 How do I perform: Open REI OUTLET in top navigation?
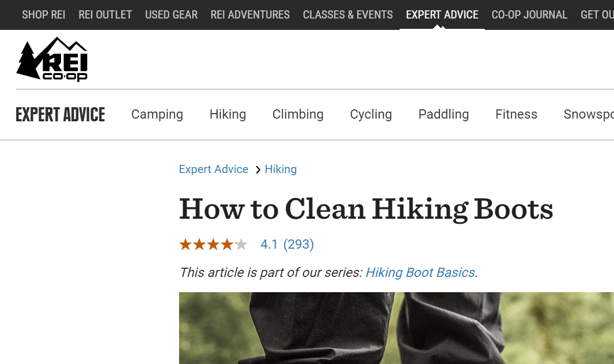pos(105,15)
